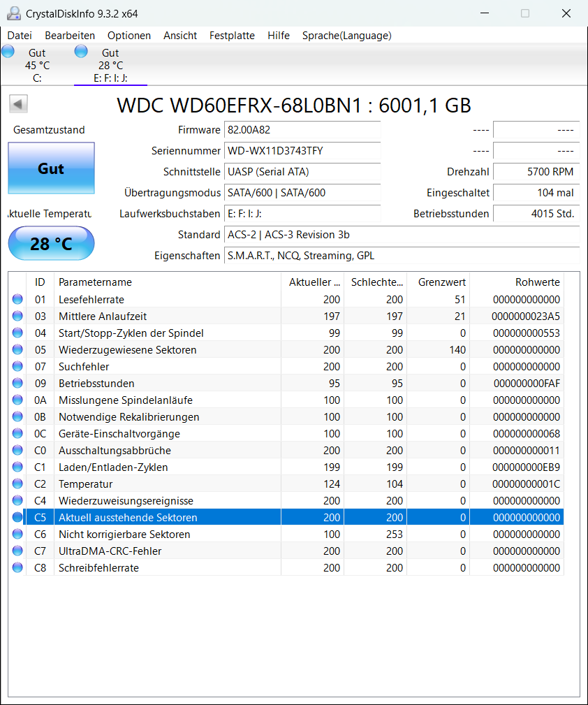The image size is (588, 705).
Task: Open the Bearbeiten menu
Action: tap(70, 36)
